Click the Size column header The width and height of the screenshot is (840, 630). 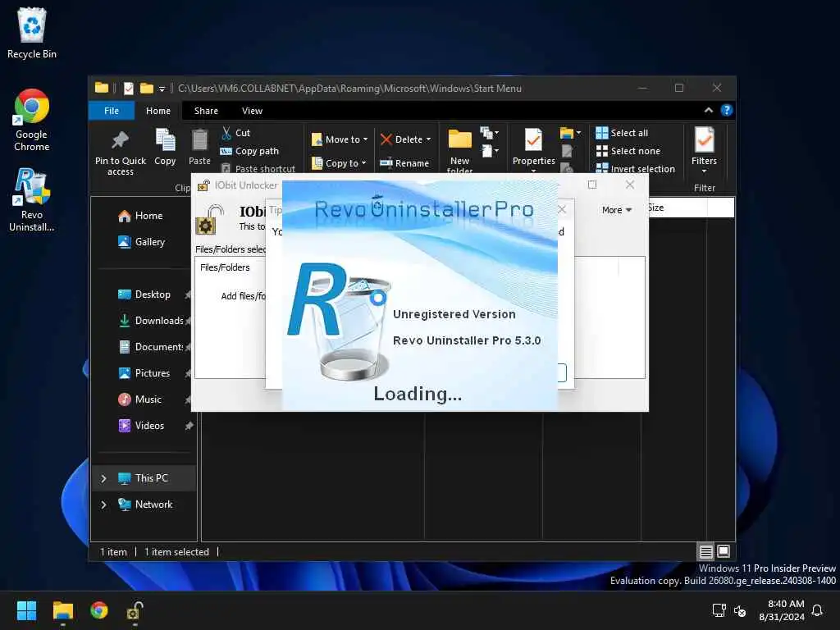(677, 208)
